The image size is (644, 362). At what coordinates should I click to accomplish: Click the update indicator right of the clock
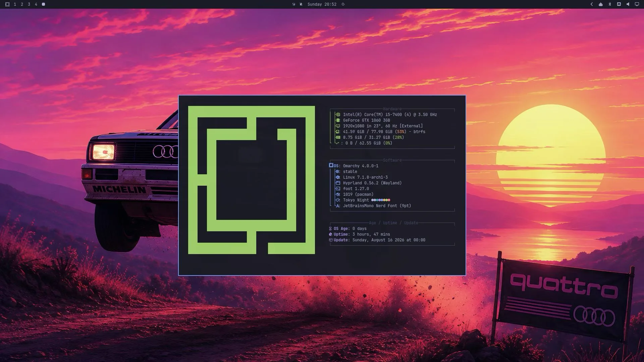[x=343, y=4]
